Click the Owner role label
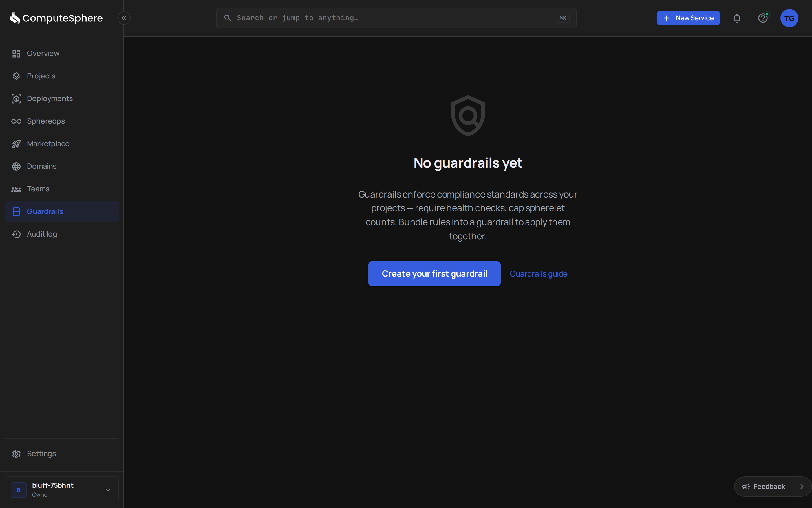This screenshot has height=508, width=812. [x=41, y=495]
